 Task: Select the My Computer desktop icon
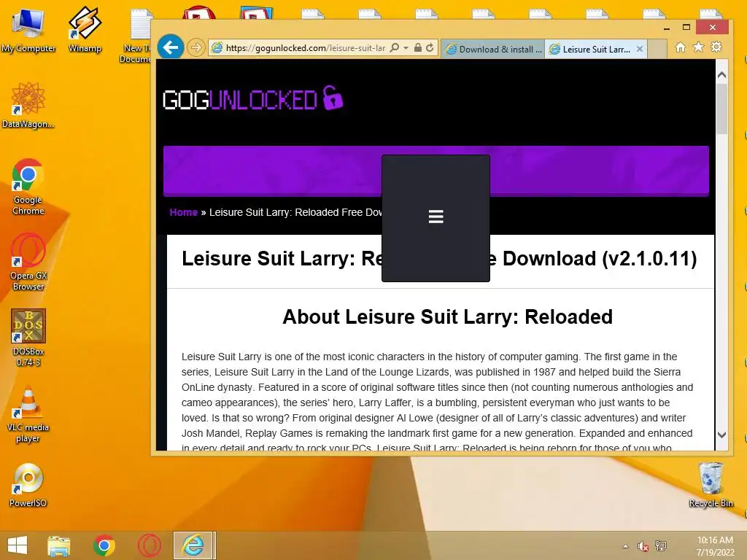(28, 31)
